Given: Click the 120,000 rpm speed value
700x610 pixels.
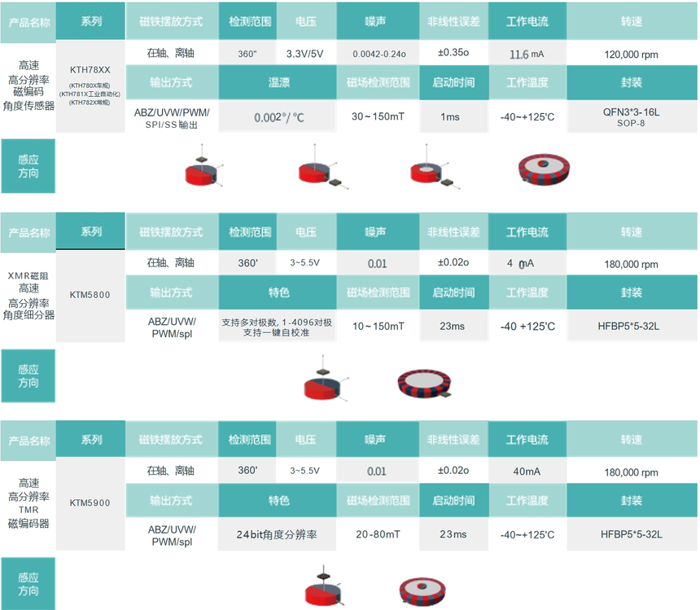Looking at the screenshot, I should coord(632,55).
